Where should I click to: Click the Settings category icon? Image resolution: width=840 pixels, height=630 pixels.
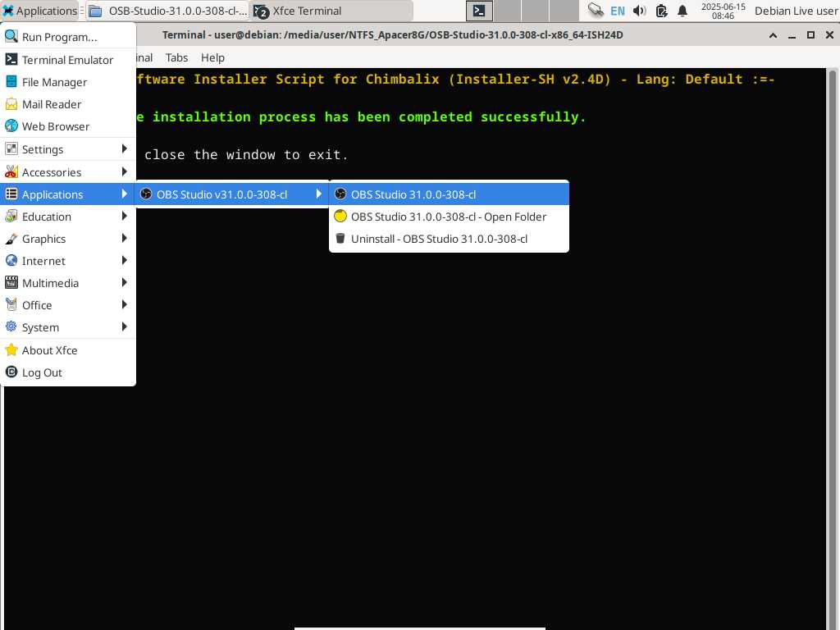[11, 149]
